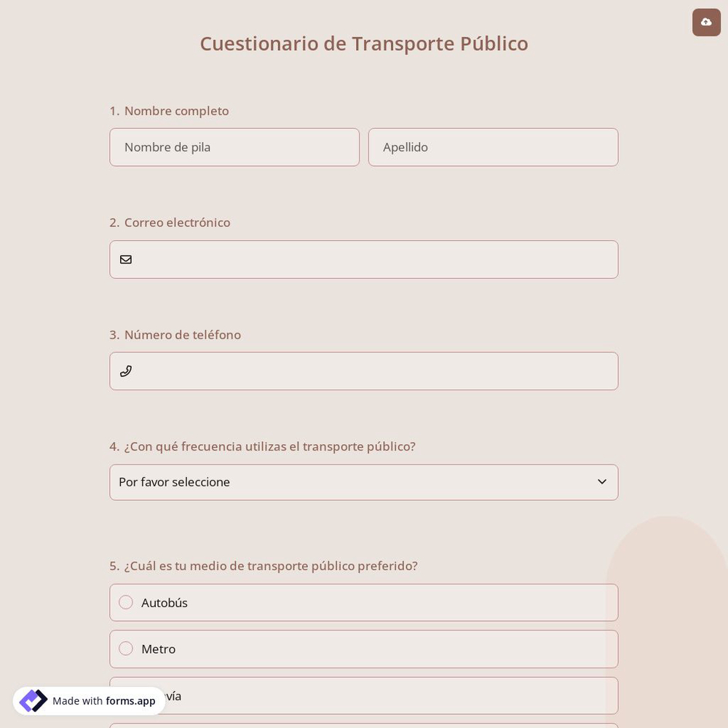Click the Número de teléfono input field
Image resolution: width=728 pixels, height=728 pixels.
[x=364, y=371]
